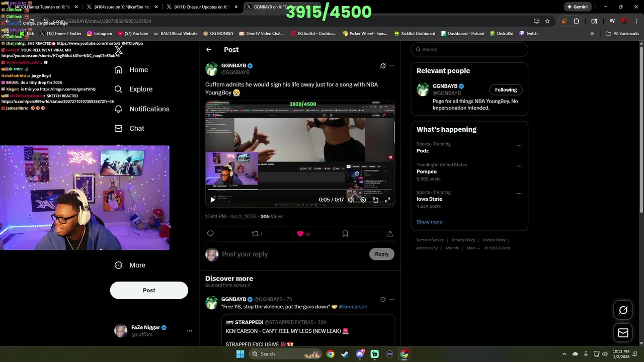Click the Show more trends link
This screenshot has height=362, width=644.
click(430, 222)
